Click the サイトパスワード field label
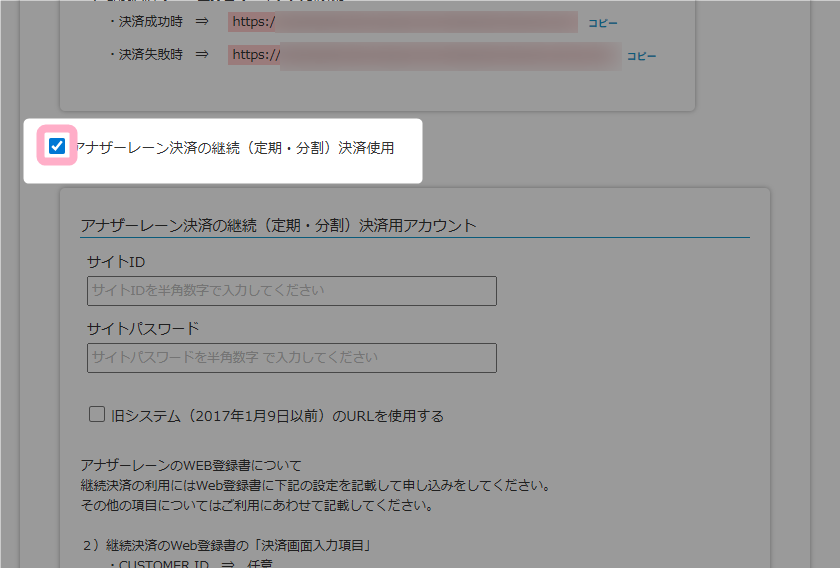 [x=143, y=328]
